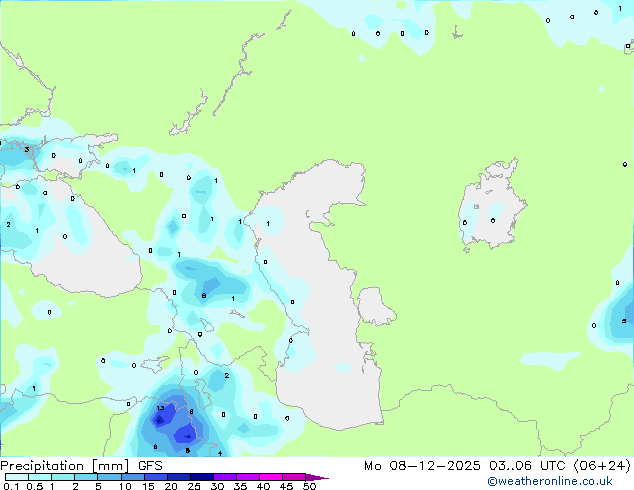Pick legend swatch between 0.1 and 0.5
The height and width of the screenshot is (490, 634).
(17, 477)
